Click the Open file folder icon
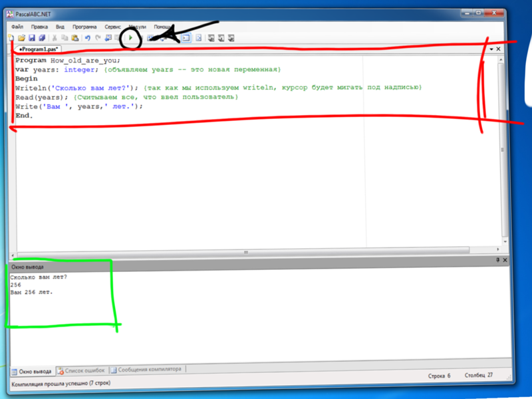The width and height of the screenshot is (532, 399). point(21,39)
